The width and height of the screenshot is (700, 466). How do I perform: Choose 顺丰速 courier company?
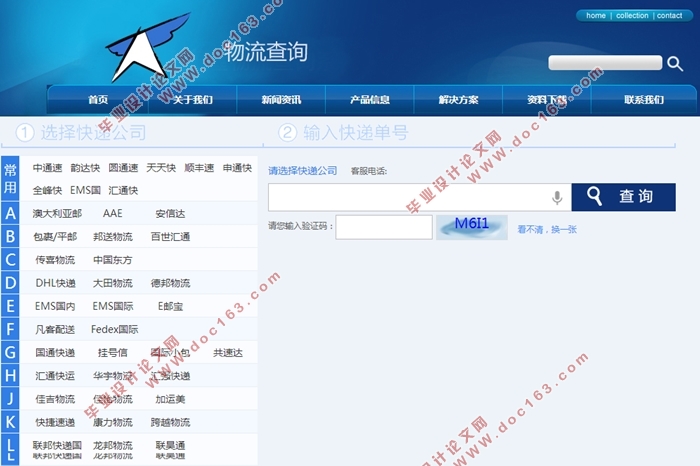(199, 168)
